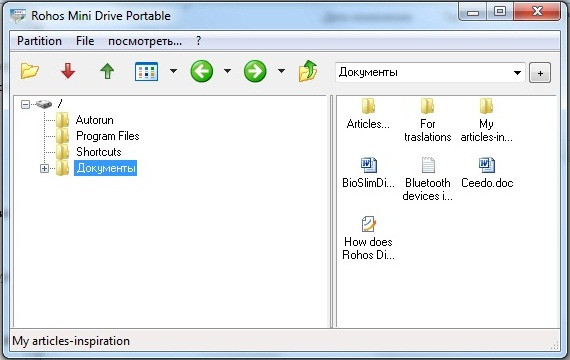The height and width of the screenshot is (360, 570).
Task: Select the Autorun folder in tree
Action: point(95,120)
